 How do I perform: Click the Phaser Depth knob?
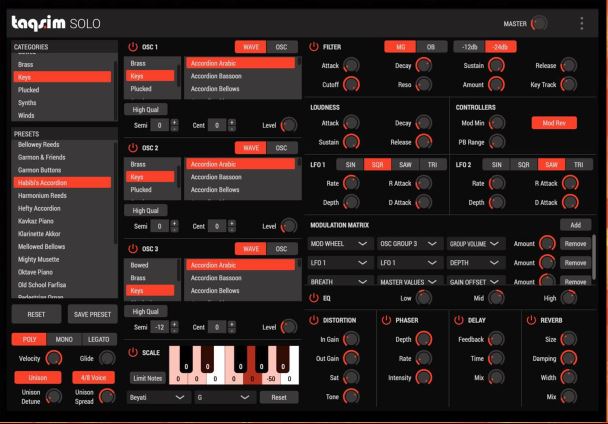423,339
